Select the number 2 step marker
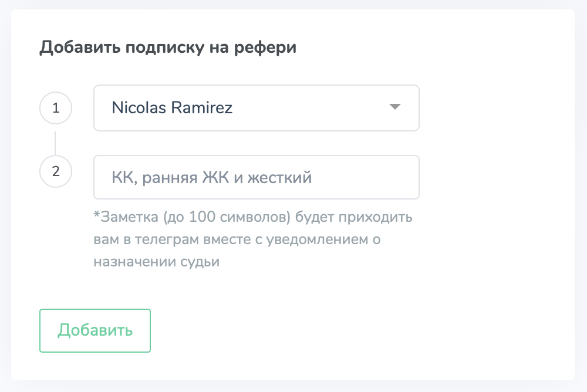 tap(56, 171)
